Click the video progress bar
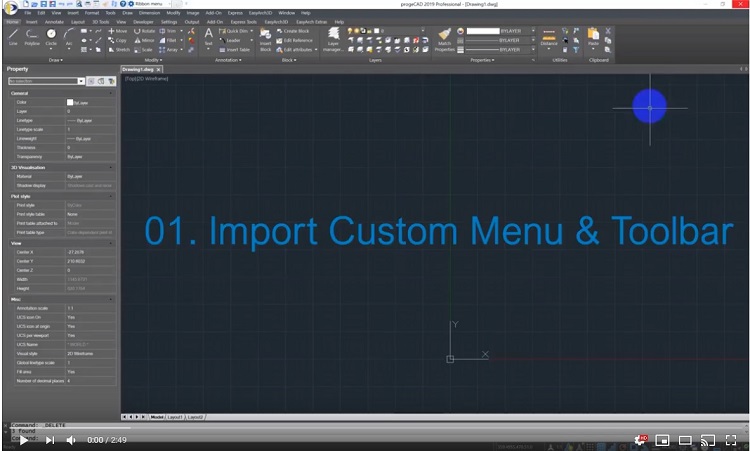The height and width of the screenshot is (451, 750). pos(375,428)
